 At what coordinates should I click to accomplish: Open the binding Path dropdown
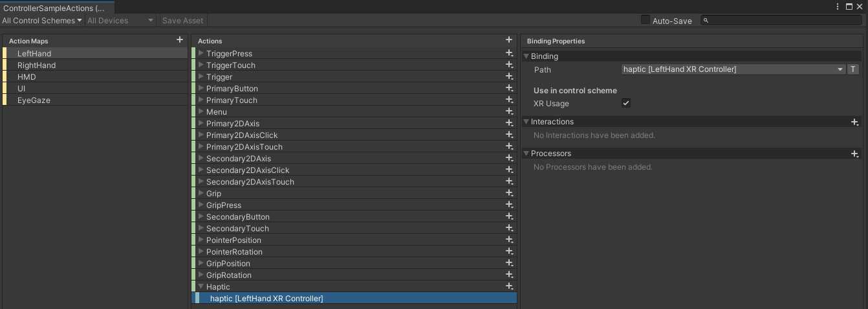pos(733,69)
